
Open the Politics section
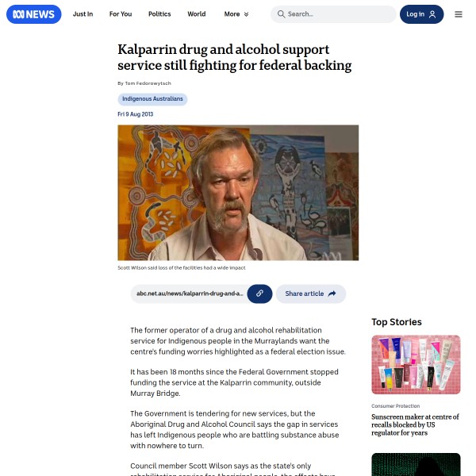click(159, 14)
